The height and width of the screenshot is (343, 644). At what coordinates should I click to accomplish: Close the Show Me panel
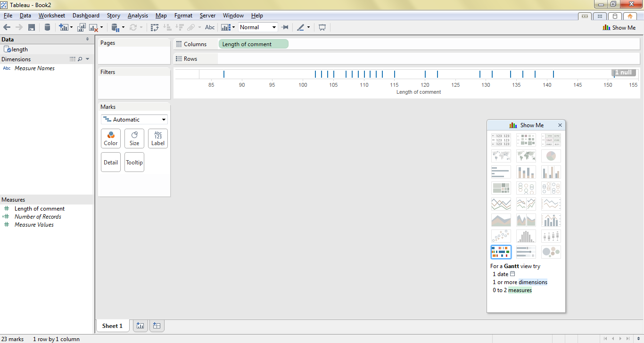(560, 125)
